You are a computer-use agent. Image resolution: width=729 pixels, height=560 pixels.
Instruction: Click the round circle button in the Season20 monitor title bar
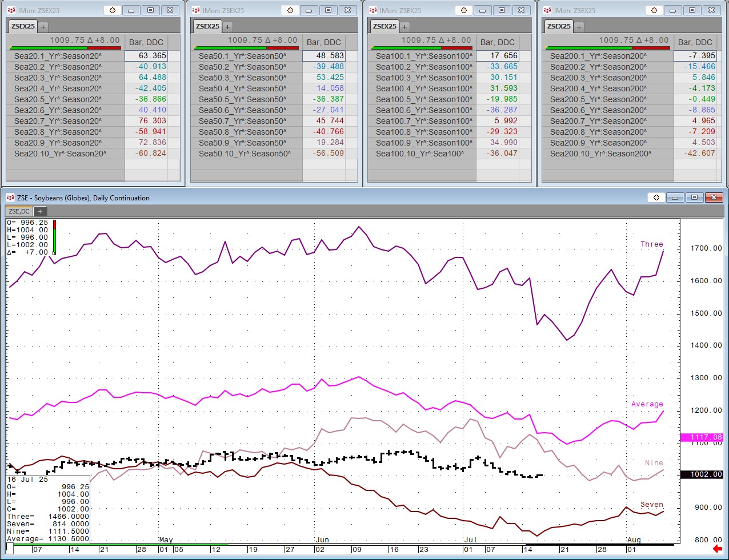pos(112,10)
